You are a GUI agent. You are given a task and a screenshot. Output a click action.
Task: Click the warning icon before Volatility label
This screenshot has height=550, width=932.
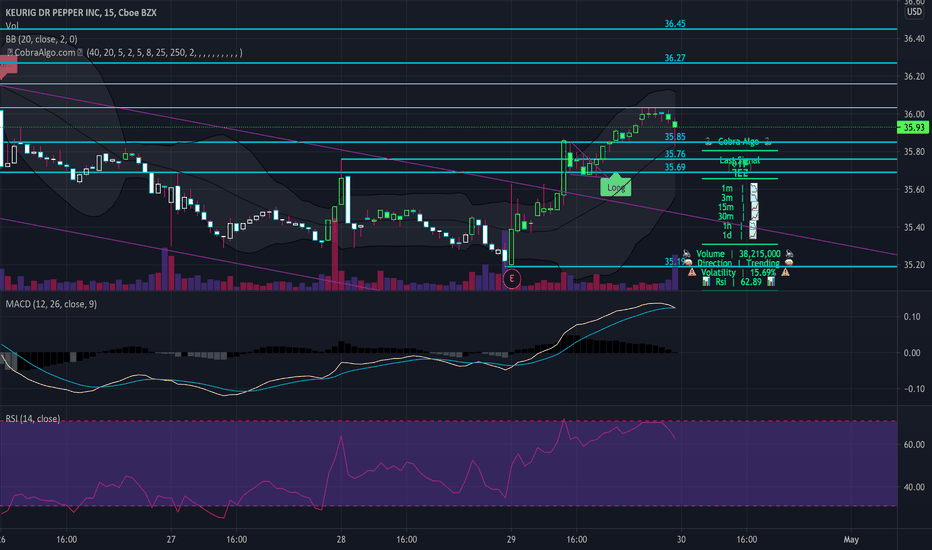tap(692, 272)
